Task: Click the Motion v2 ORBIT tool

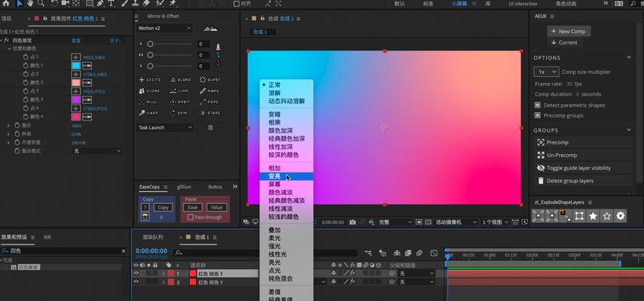Action: click(x=181, y=102)
